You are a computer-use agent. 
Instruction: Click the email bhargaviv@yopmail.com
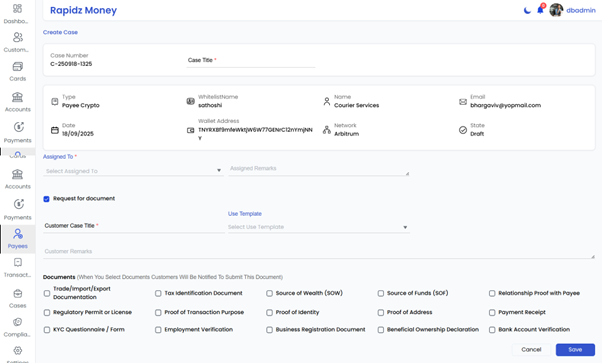point(505,105)
